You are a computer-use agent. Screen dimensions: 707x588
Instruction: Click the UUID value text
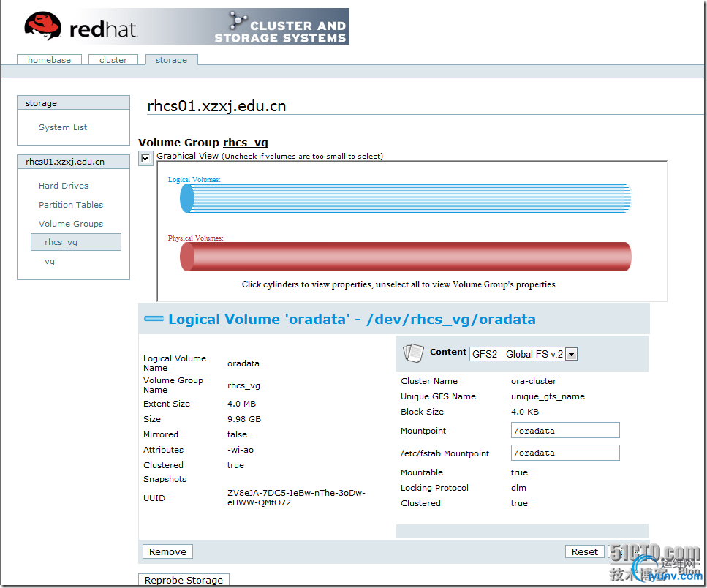point(296,498)
